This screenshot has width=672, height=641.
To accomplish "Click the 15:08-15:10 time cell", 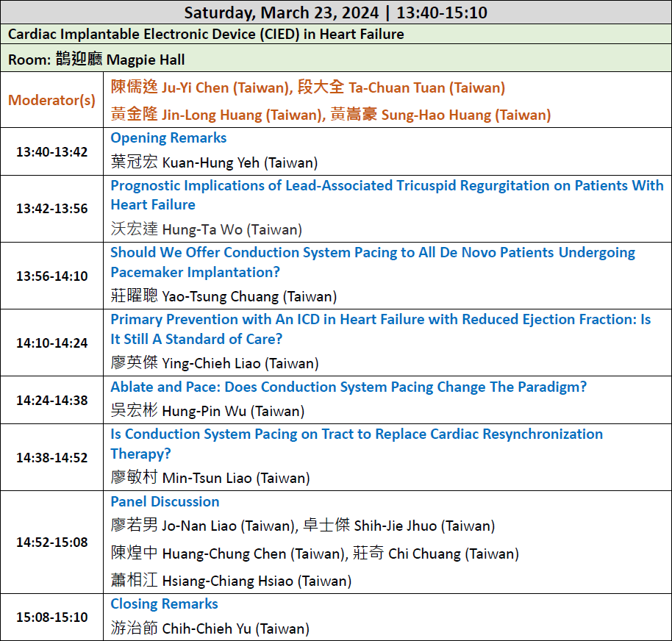I will pos(52,617).
